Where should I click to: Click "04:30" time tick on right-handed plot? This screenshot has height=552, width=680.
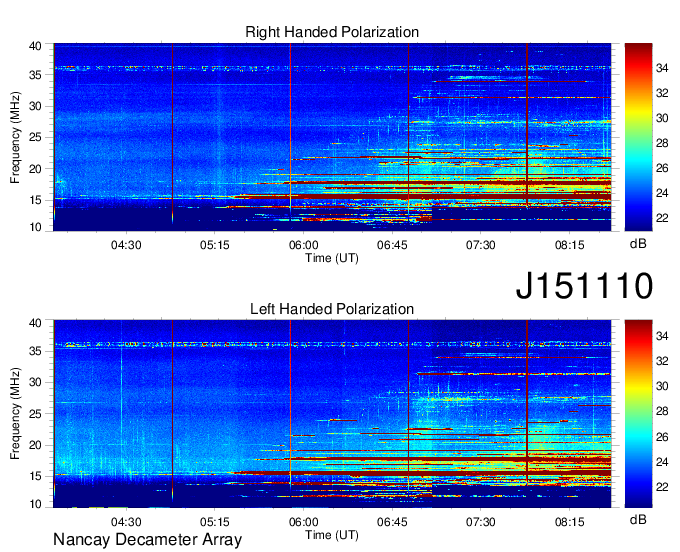click(126, 245)
